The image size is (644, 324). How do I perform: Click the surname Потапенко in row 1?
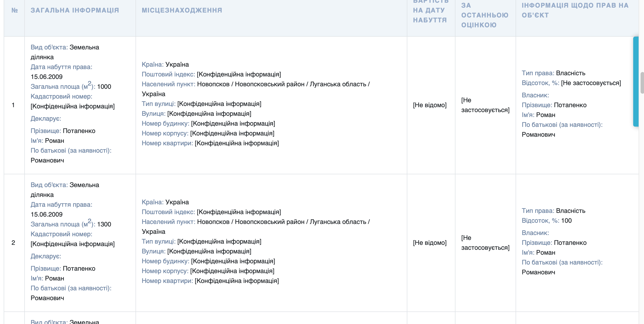(x=80, y=131)
